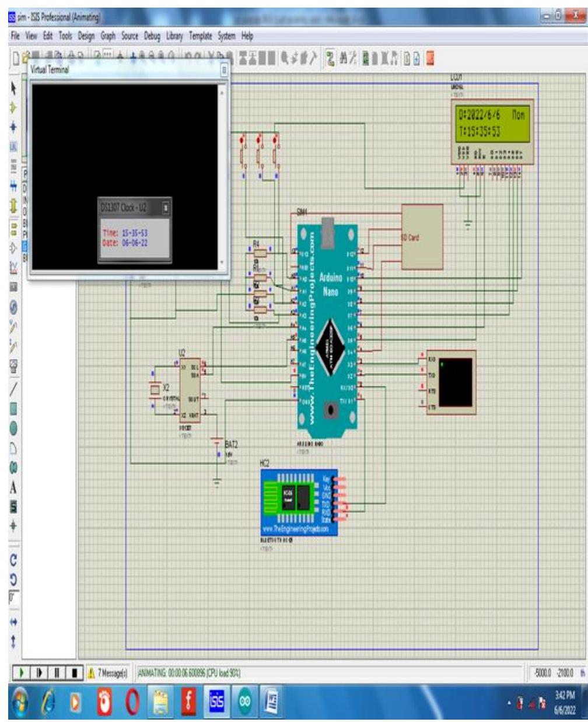This screenshot has height=722, width=588.
Task: Click Rotate Anti-Clockwise icon
Action: pyautogui.click(x=13, y=578)
